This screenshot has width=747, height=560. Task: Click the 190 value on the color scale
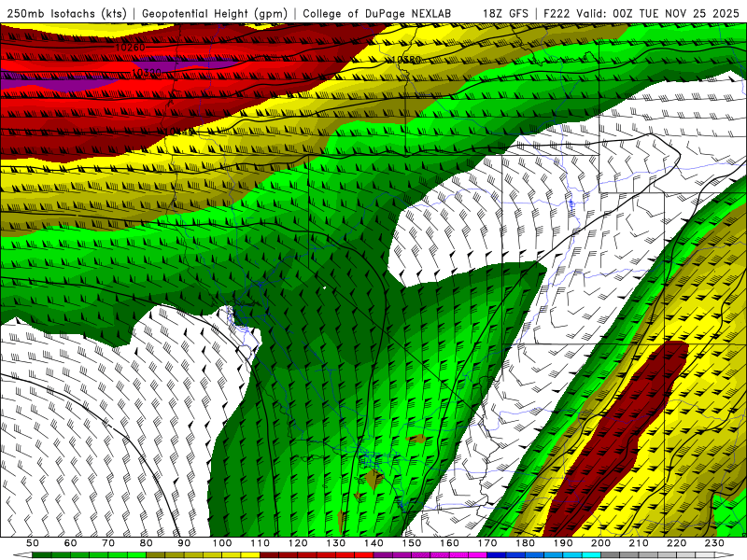(x=563, y=543)
